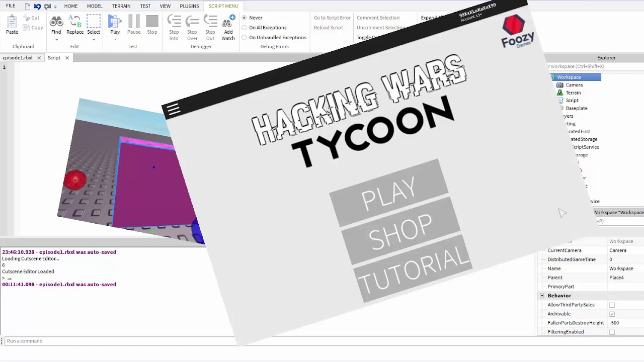Enable the FilteringEnabled checkbox
This screenshot has height=362, width=644.
point(612,332)
